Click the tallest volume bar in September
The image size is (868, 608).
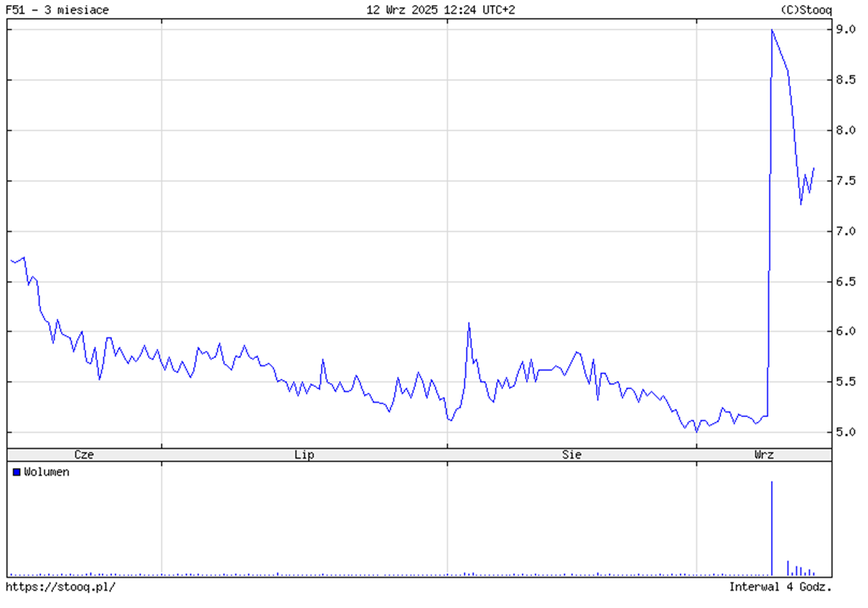click(772, 528)
